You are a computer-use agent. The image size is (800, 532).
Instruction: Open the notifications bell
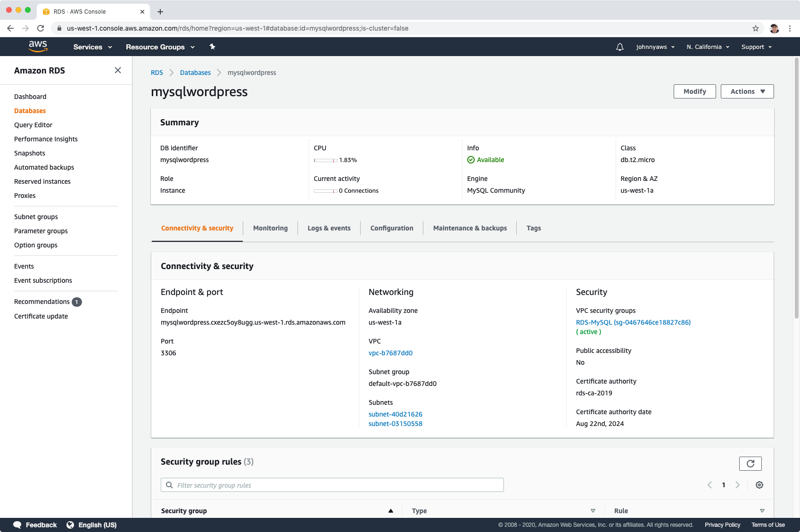point(620,47)
